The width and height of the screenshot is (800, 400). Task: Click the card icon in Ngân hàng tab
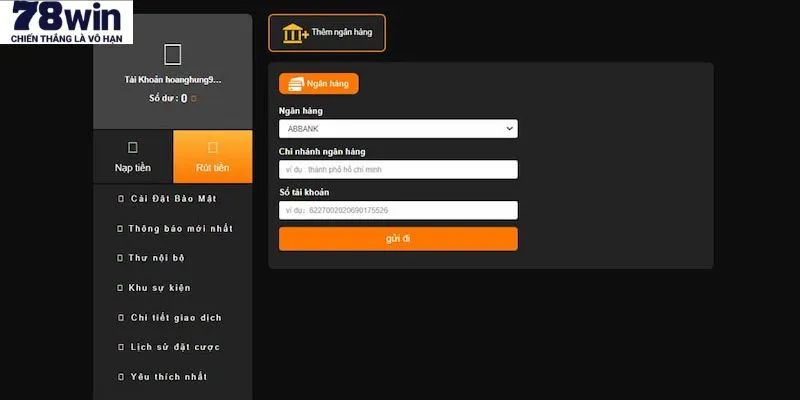296,84
